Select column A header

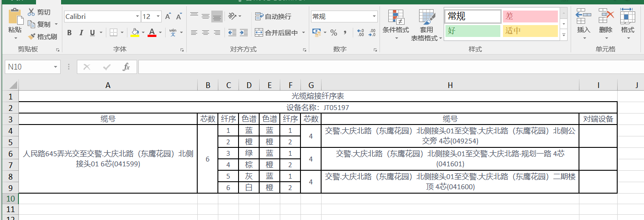[x=108, y=85]
